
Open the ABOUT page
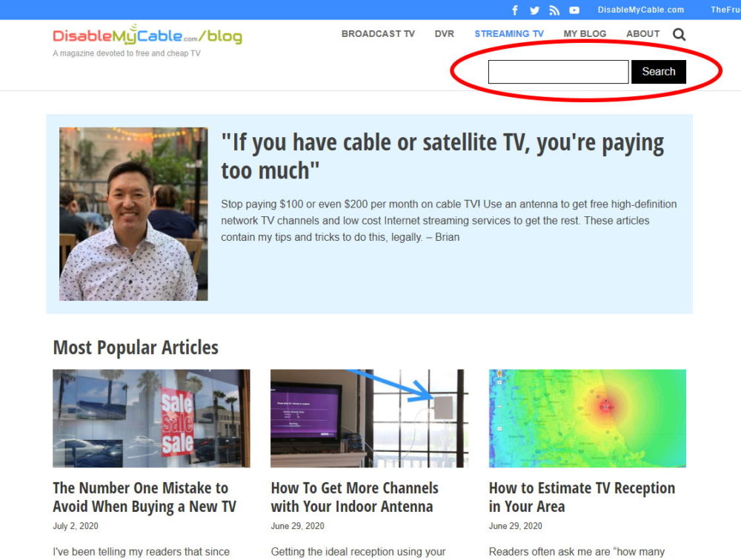[642, 33]
